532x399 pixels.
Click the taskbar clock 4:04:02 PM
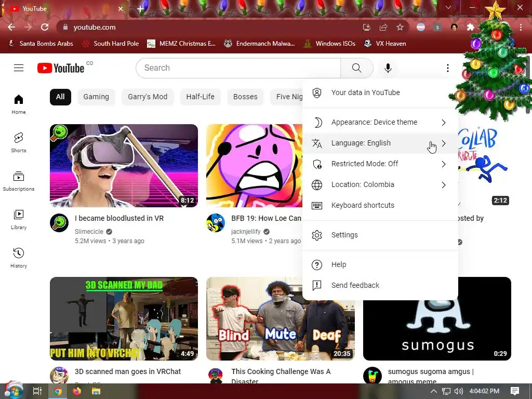coord(484,391)
